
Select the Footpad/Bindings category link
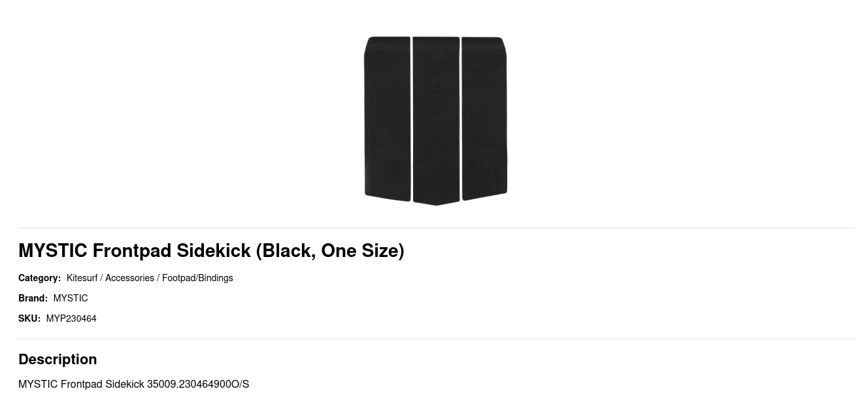197,278
